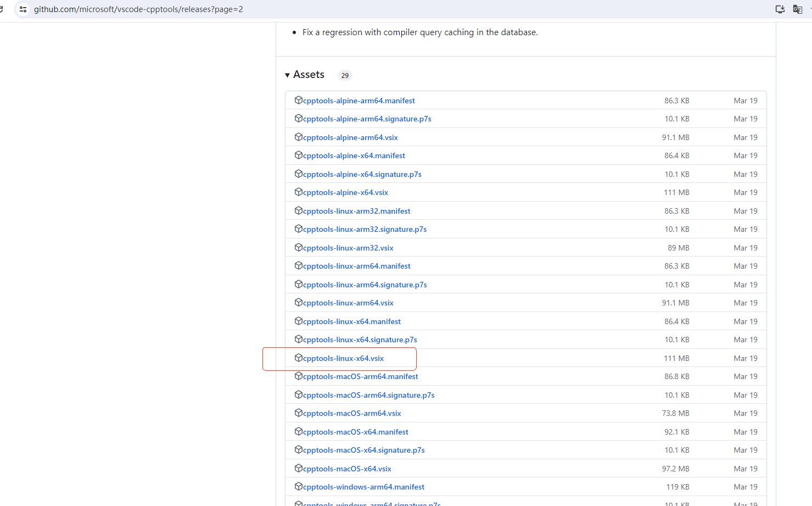Open cpptools-macOS-x64.manifest link
Viewport: 812px width, 506px height.
coord(356,432)
